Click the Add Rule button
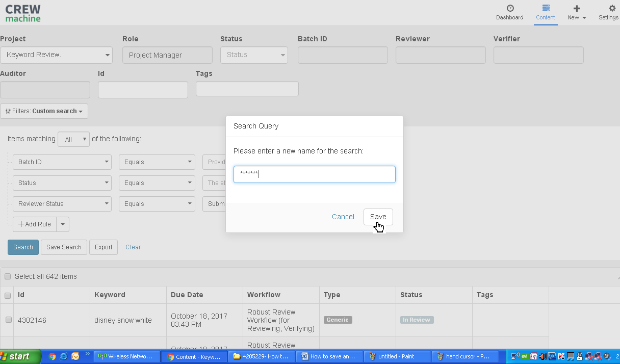Image resolution: width=620 pixels, height=364 pixels. [x=35, y=224]
